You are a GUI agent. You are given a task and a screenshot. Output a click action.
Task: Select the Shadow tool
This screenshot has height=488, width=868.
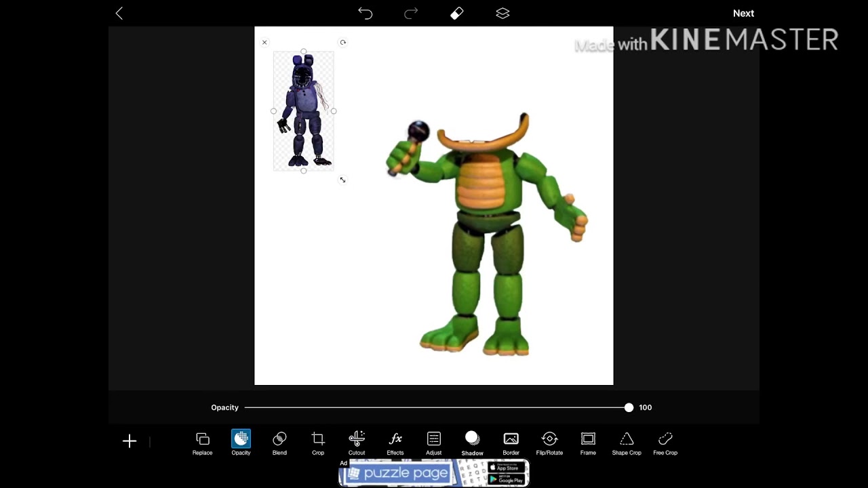(x=473, y=443)
